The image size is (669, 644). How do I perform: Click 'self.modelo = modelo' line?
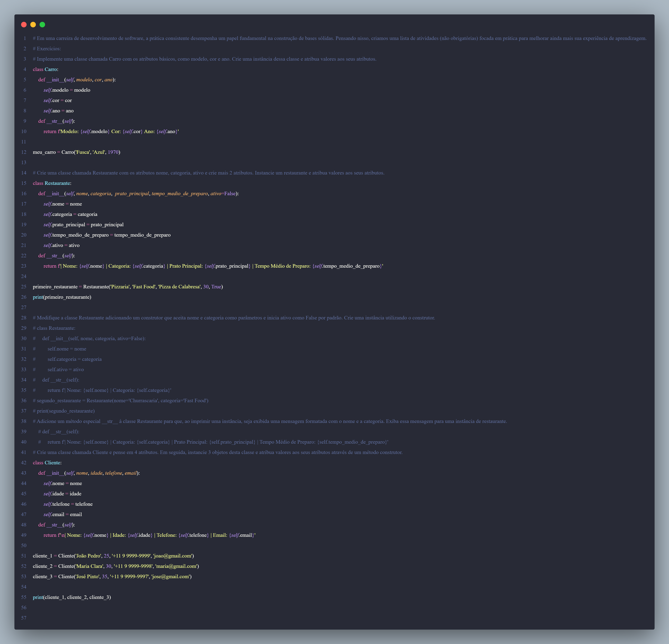coord(67,90)
